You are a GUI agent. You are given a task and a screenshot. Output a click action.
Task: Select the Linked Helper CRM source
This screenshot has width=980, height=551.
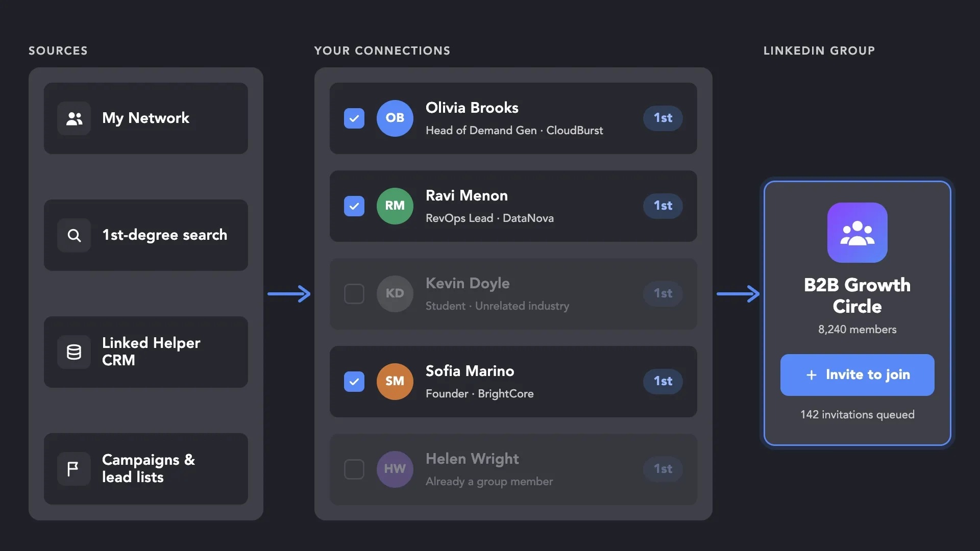(146, 352)
